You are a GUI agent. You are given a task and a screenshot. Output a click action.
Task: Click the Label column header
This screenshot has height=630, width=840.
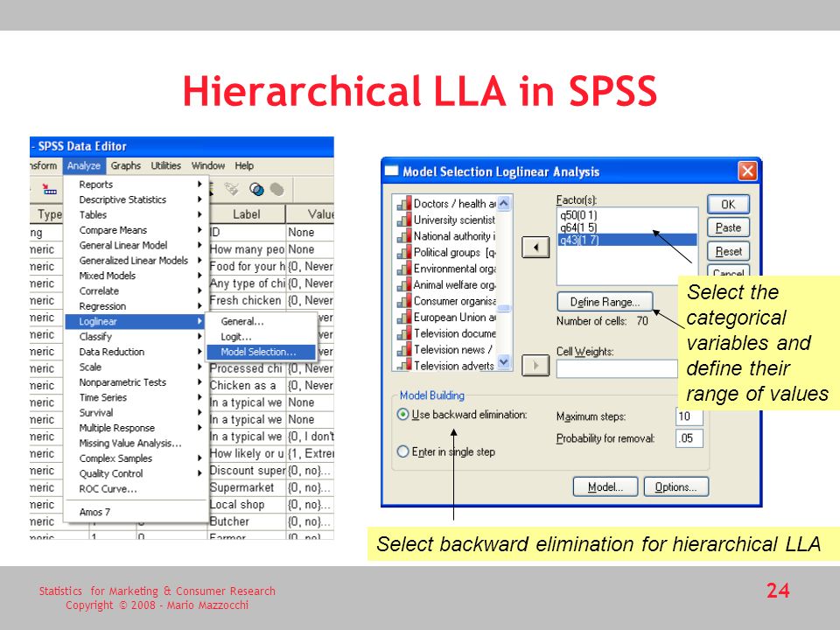tap(247, 214)
